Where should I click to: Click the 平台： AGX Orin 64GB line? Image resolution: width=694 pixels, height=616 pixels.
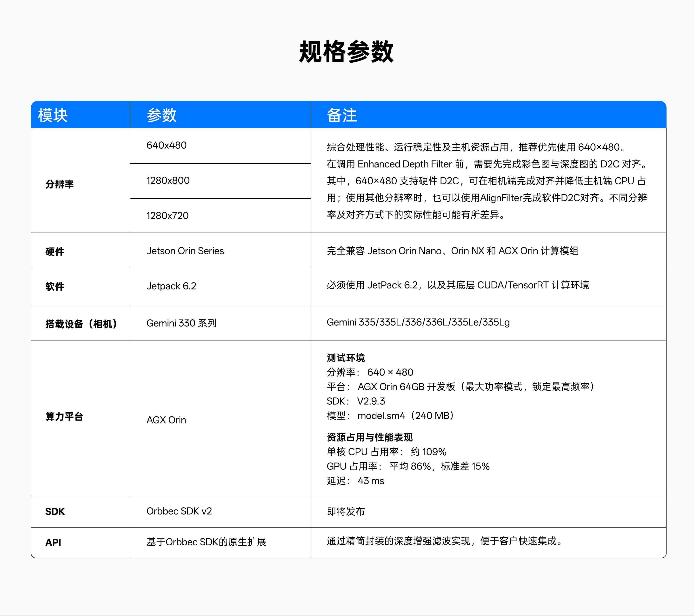coord(460,387)
